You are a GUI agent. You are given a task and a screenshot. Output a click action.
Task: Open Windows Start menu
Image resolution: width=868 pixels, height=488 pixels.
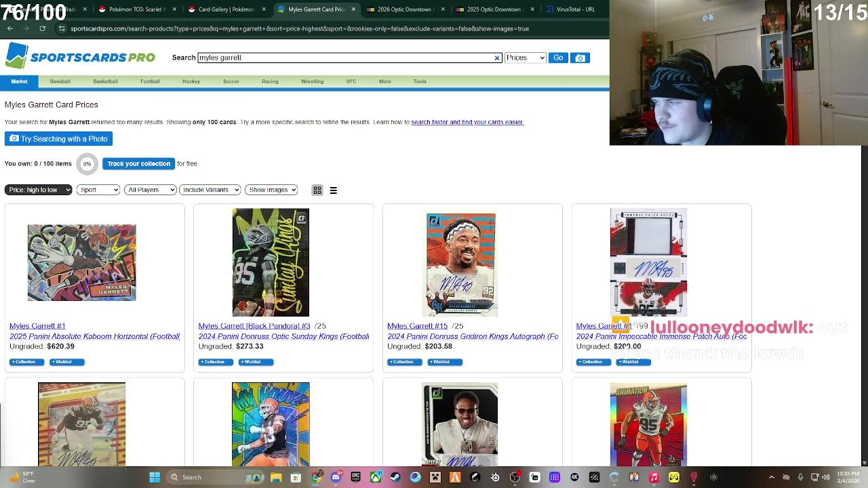click(x=155, y=477)
